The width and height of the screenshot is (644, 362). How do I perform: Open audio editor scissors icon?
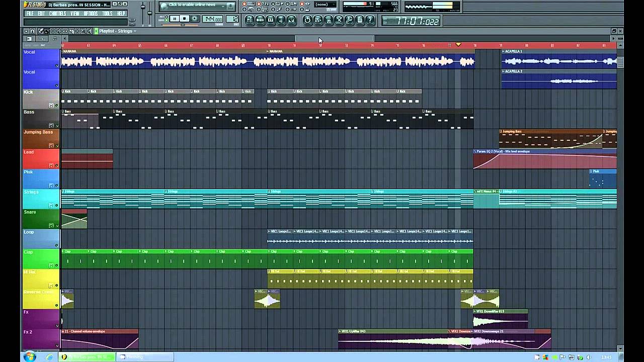pos(339,20)
